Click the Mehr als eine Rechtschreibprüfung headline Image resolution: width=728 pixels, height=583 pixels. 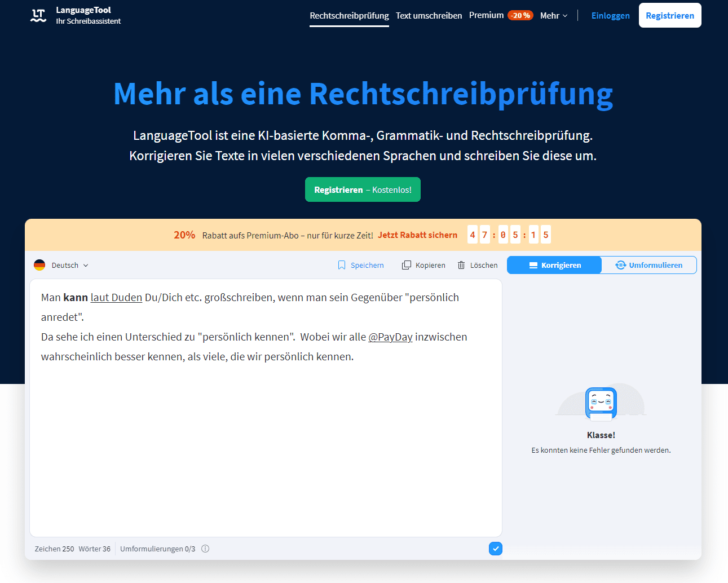click(x=363, y=94)
